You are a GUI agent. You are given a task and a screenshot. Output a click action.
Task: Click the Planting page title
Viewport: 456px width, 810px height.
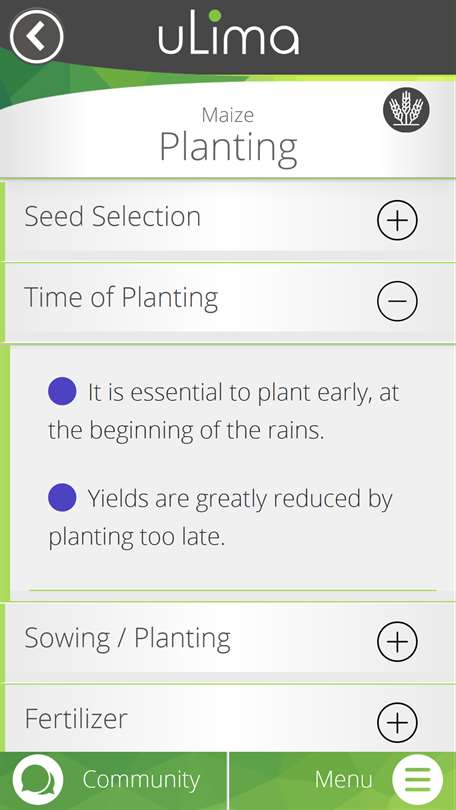pos(228,149)
